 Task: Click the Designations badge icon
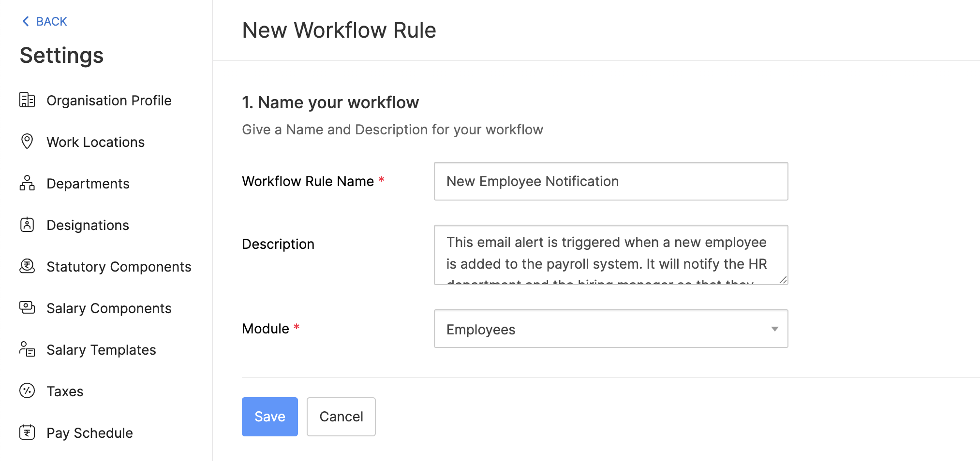pos(27,224)
